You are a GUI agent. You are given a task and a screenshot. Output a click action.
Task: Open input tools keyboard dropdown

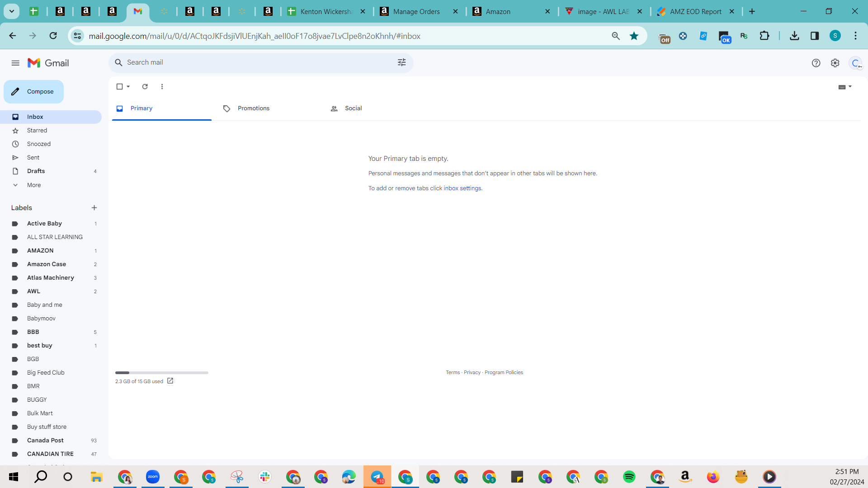point(844,87)
